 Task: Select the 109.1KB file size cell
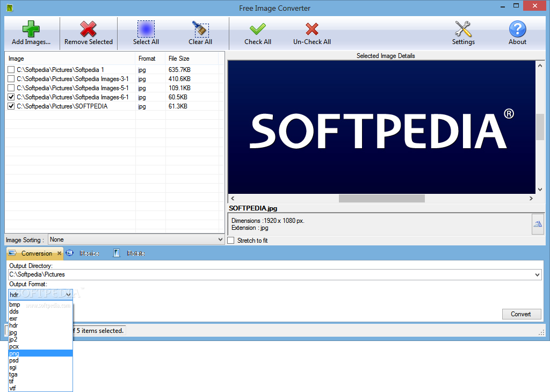(x=179, y=88)
